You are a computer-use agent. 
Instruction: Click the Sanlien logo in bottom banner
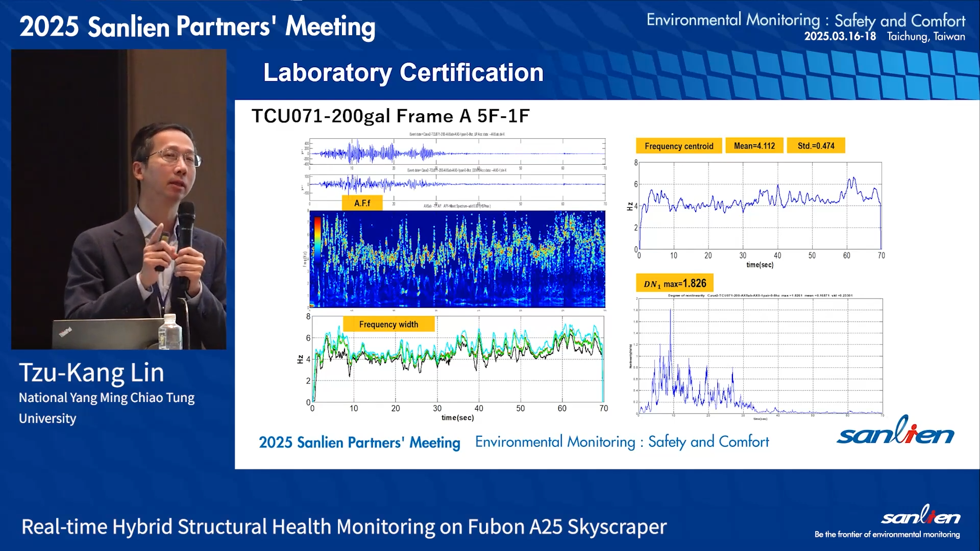(920, 516)
